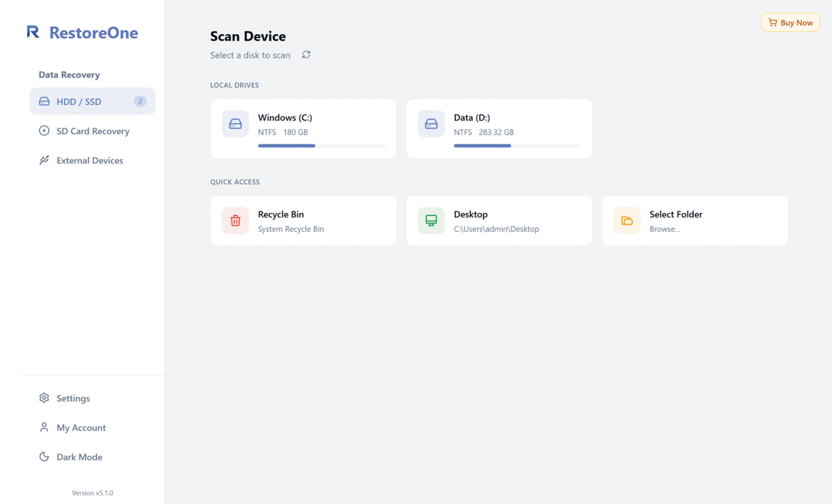Click the Windows (C:) usage bar
This screenshot has width=832, height=504.
pos(322,146)
